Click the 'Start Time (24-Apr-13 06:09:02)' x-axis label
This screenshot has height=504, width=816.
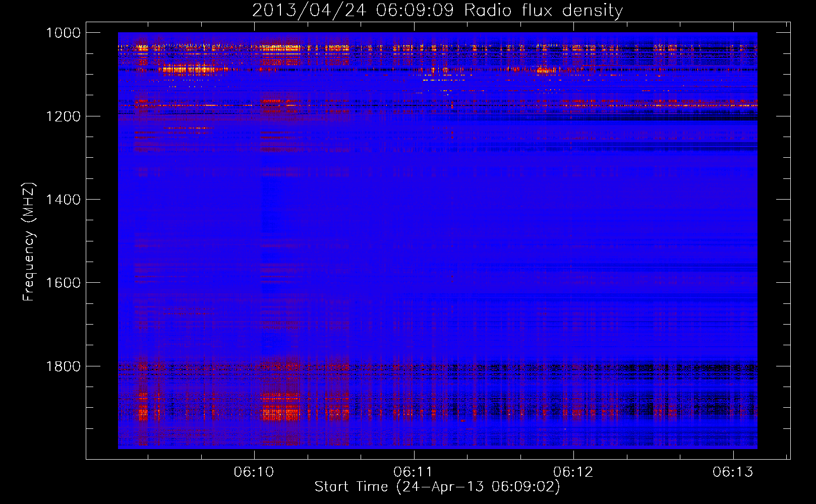(437, 487)
